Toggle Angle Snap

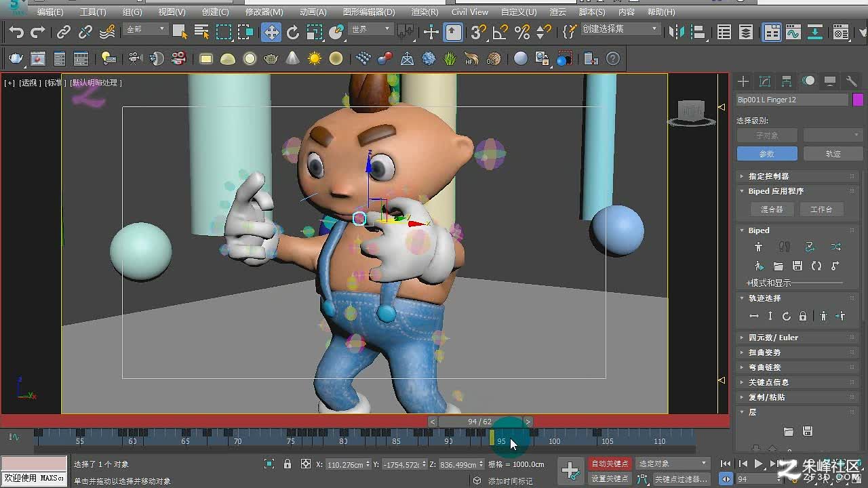(x=500, y=32)
